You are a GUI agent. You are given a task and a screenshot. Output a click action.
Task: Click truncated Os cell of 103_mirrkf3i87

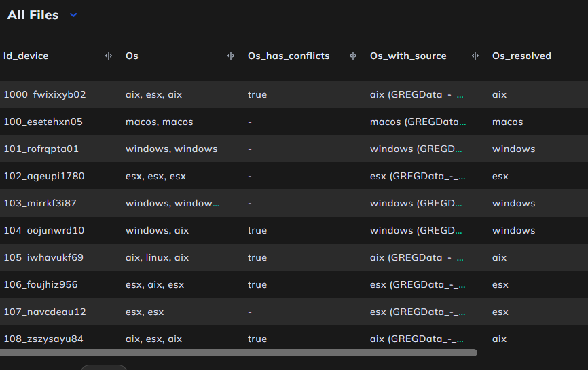[x=172, y=203]
